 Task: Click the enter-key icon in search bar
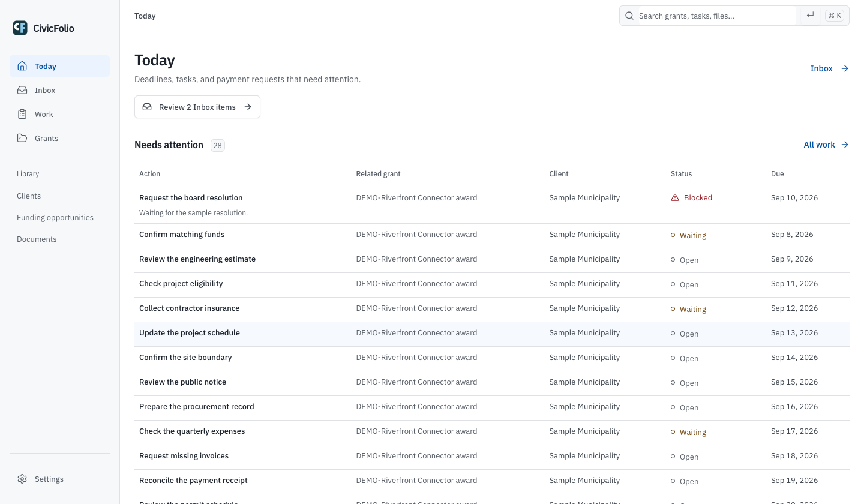[810, 16]
